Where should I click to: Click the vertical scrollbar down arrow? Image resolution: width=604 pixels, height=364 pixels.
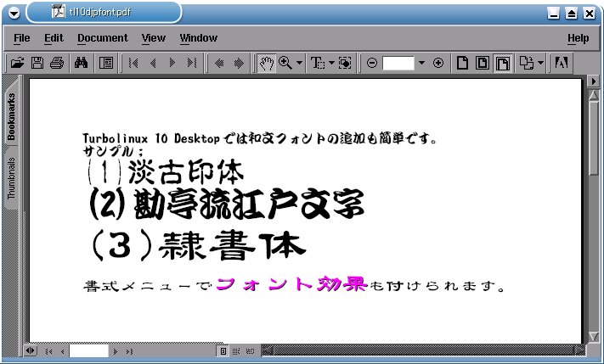click(594, 337)
